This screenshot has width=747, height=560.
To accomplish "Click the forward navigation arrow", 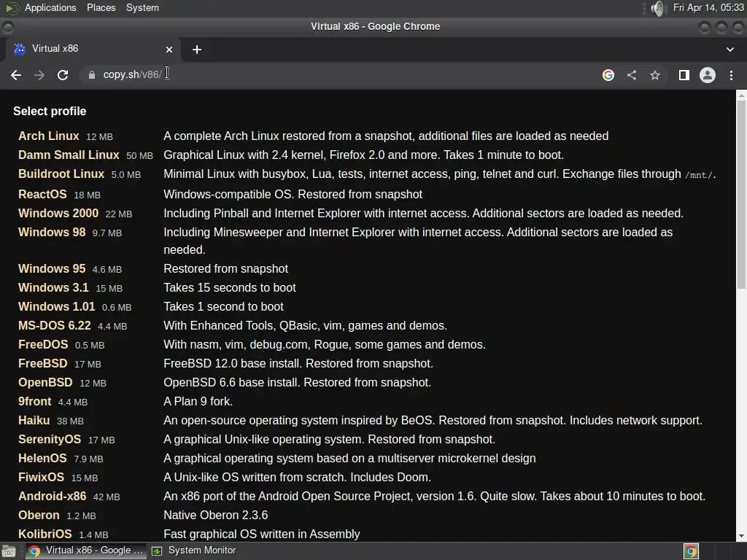I will [x=39, y=75].
